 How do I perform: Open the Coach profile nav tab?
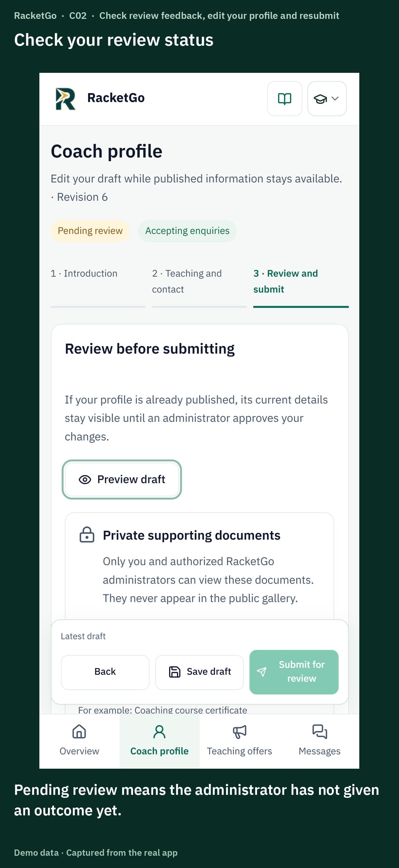click(x=159, y=741)
